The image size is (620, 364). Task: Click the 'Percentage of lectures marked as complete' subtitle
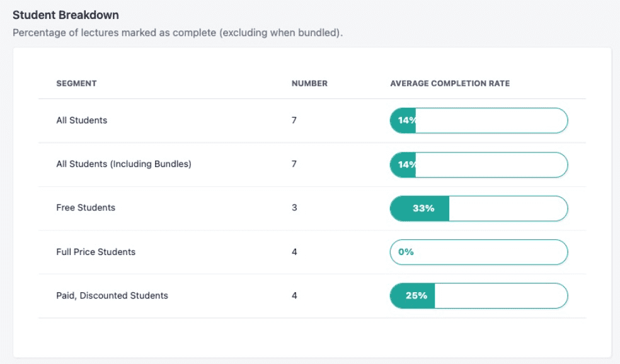point(178,32)
